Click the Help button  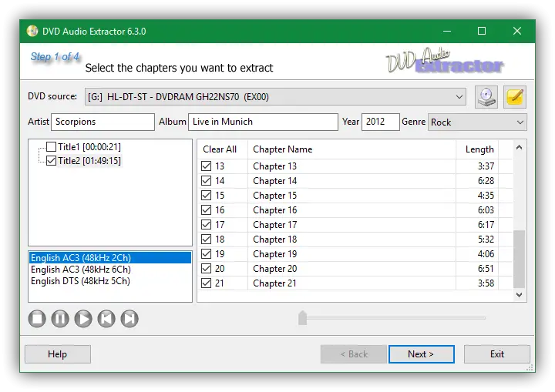click(x=58, y=354)
